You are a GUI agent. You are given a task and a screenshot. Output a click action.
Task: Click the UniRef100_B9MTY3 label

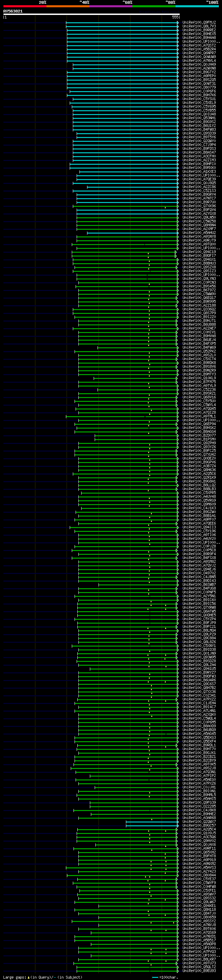[199, 374]
